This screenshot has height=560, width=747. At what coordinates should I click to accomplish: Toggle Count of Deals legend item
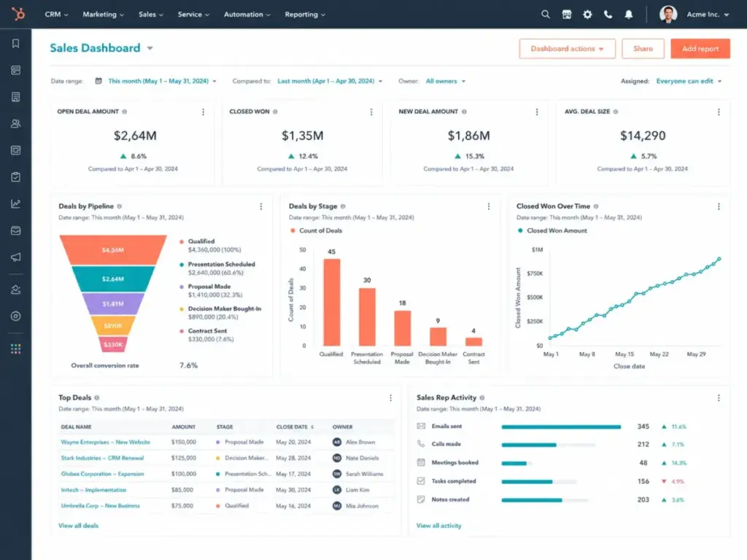click(316, 230)
